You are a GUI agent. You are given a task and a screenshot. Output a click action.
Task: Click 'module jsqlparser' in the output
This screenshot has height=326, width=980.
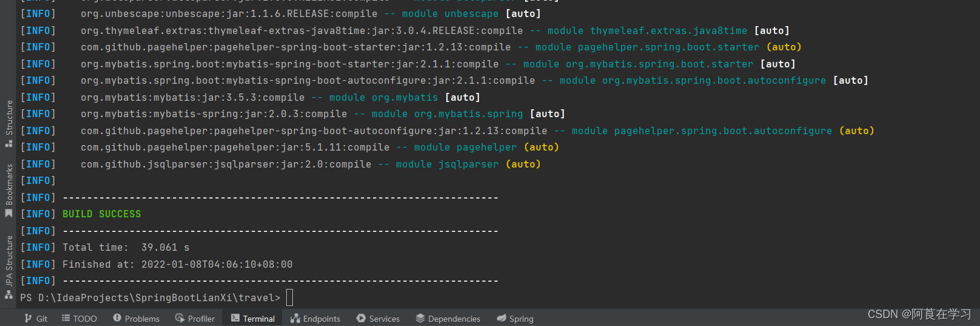click(448, 164)
